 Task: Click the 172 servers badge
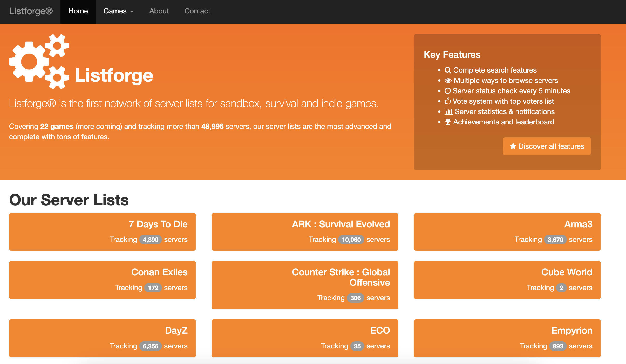click(153, 288)
